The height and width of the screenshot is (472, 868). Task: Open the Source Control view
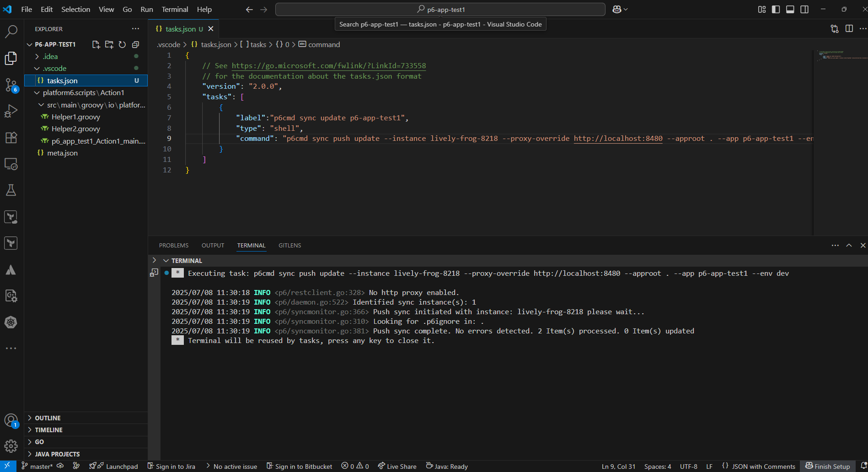pos(11,85)
